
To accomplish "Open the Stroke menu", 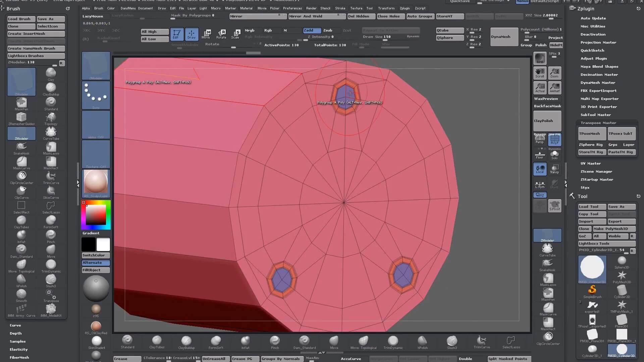I will point(340,8).
